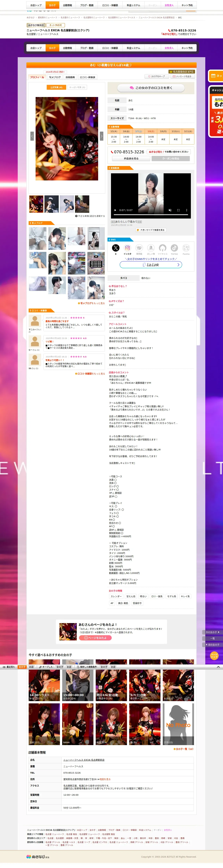Click この女の子の口コミを書く button
Viewport: 223px width, 868px height.
[x=151, y=88]
